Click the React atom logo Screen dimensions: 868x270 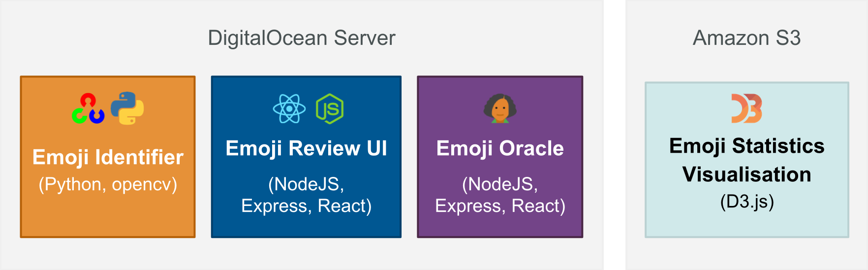[289, 108]
